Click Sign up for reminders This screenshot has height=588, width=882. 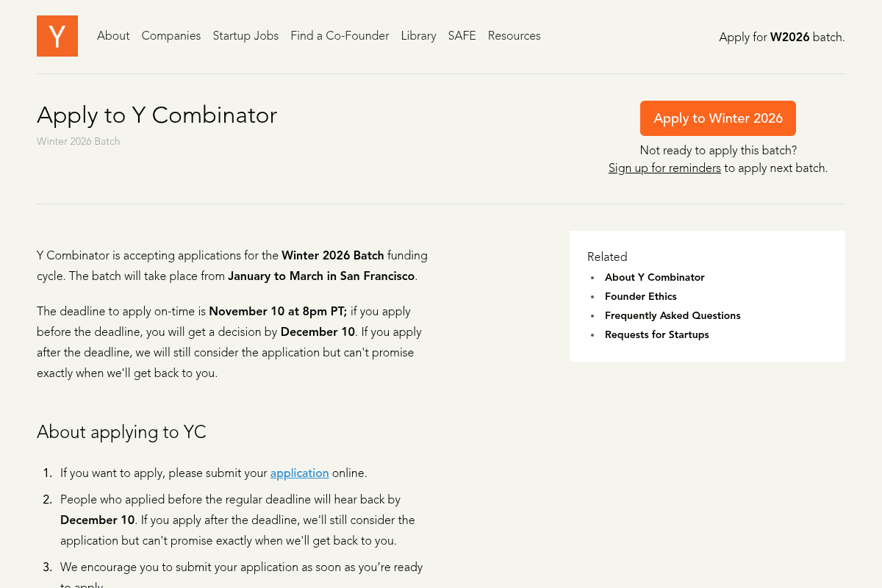(664, 168)
